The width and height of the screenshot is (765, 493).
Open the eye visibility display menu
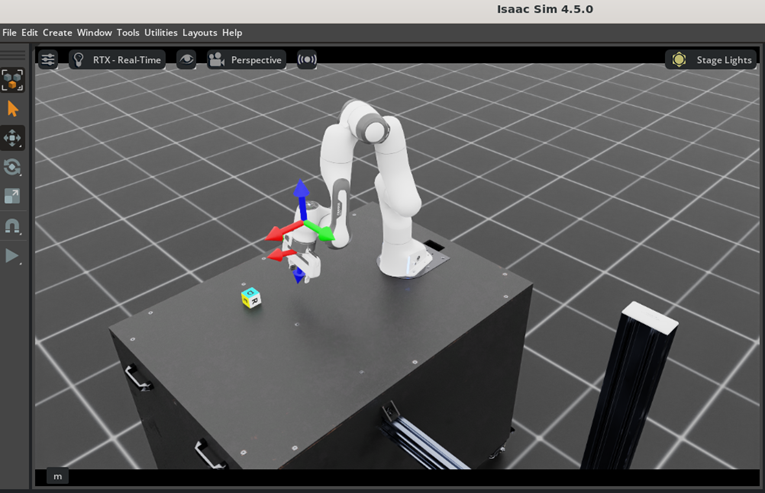186,60
